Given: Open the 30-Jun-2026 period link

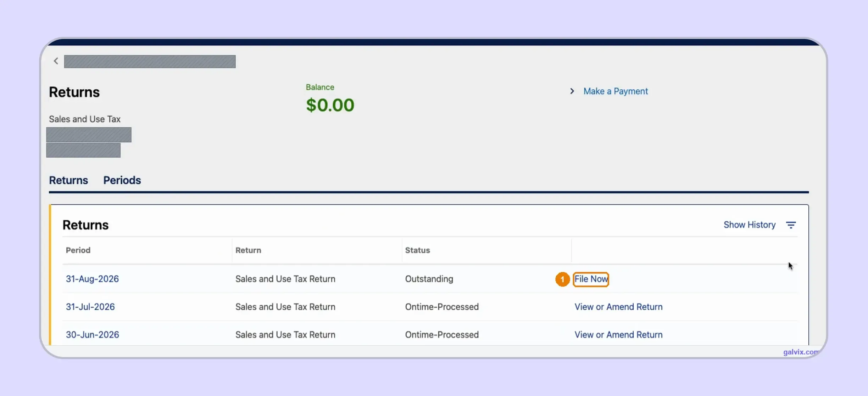Looking at the screenshot, I should point(93,335).
